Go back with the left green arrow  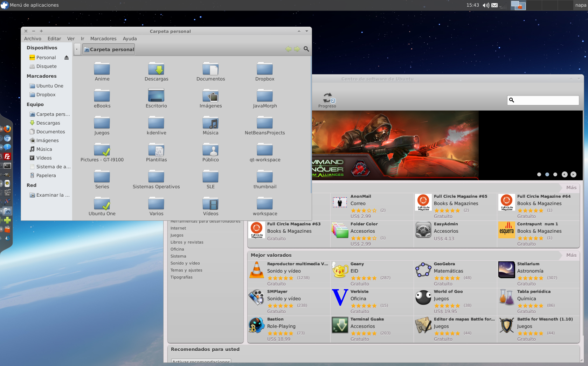[288, 49]
